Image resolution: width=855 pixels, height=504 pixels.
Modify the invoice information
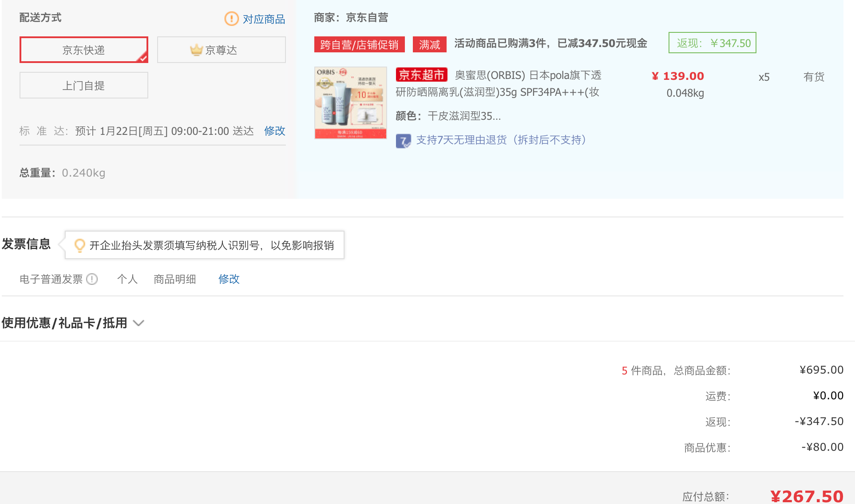click(x=229, y=279)
